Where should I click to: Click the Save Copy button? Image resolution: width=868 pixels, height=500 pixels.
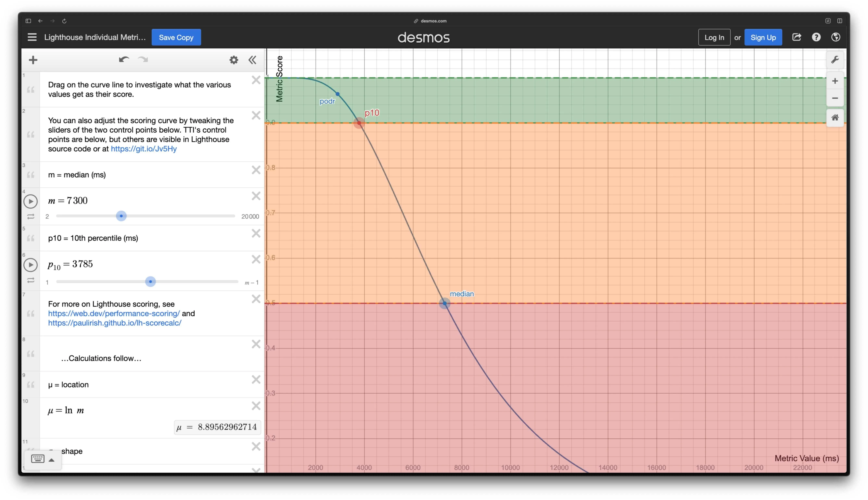[176, 37]
